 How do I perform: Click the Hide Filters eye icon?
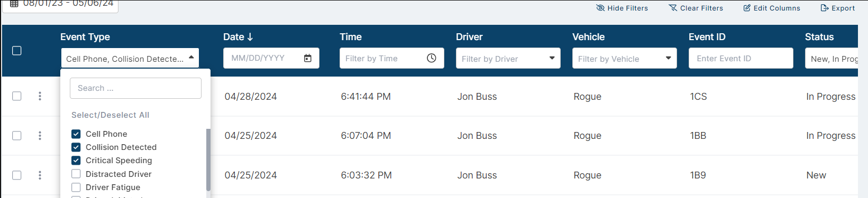pyautogui.click(x=600, y=8)
